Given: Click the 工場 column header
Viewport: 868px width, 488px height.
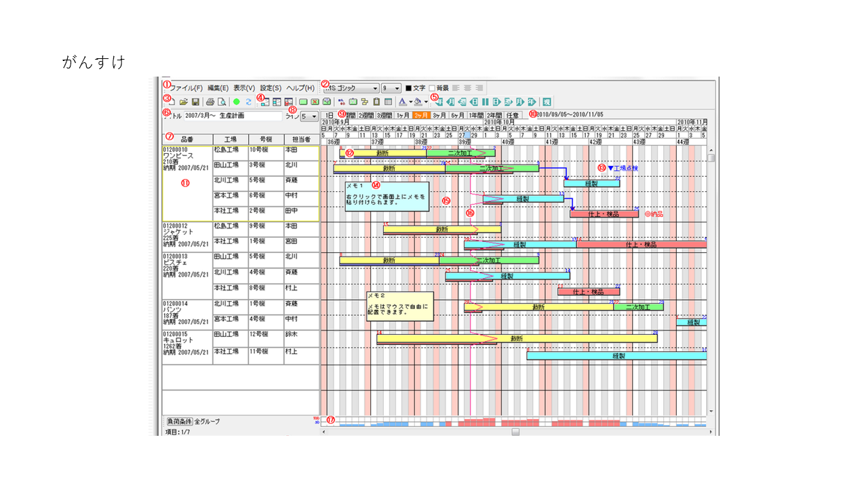Looking at the screenshot, I should (230, 139).
